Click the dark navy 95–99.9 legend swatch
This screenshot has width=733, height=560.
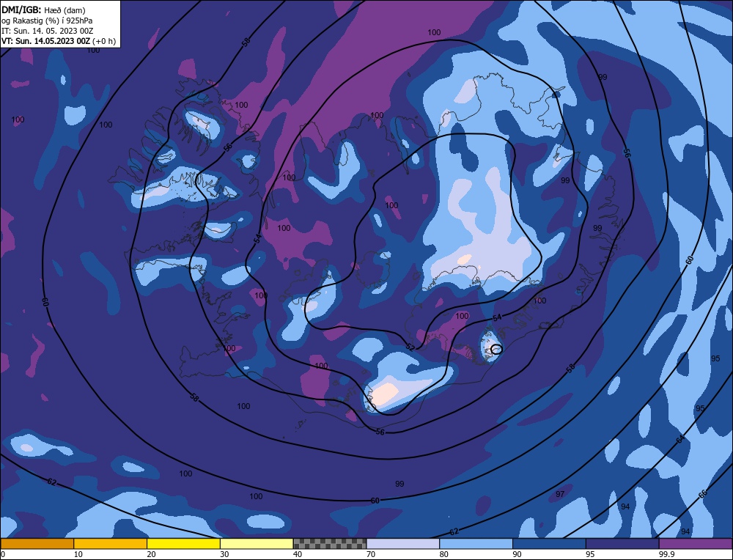[x=622, y=544]
